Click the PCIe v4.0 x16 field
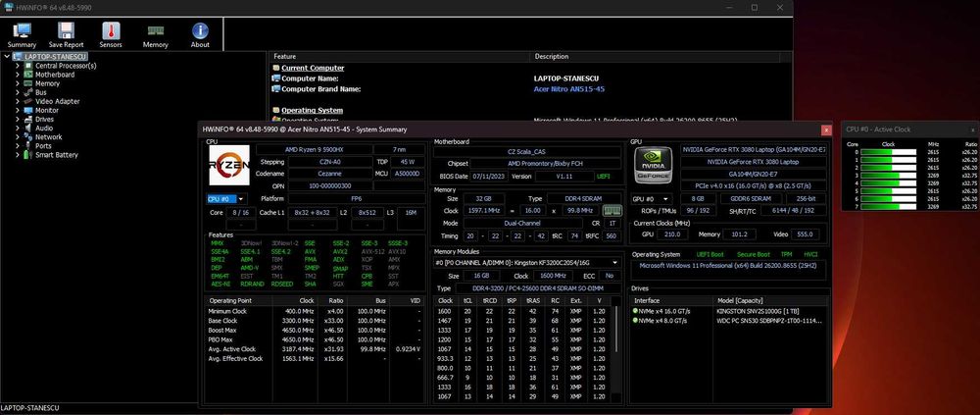980x415 pixels. 753,185
